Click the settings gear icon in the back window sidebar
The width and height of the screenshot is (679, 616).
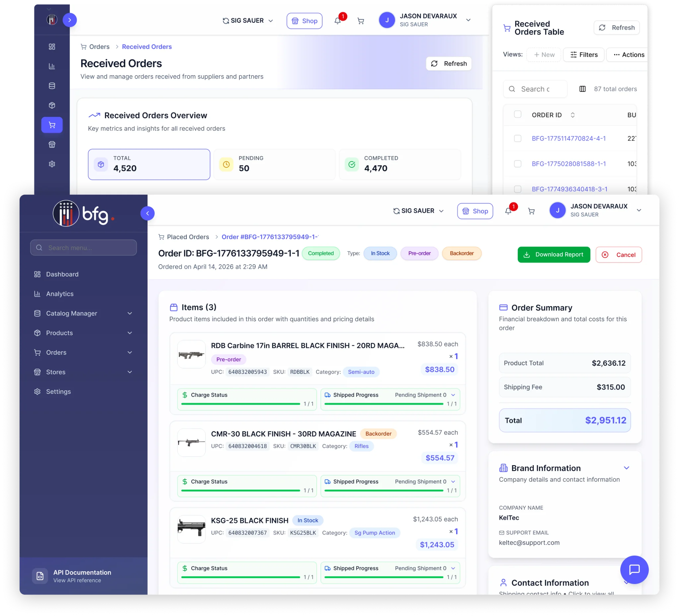click(52, 164)
